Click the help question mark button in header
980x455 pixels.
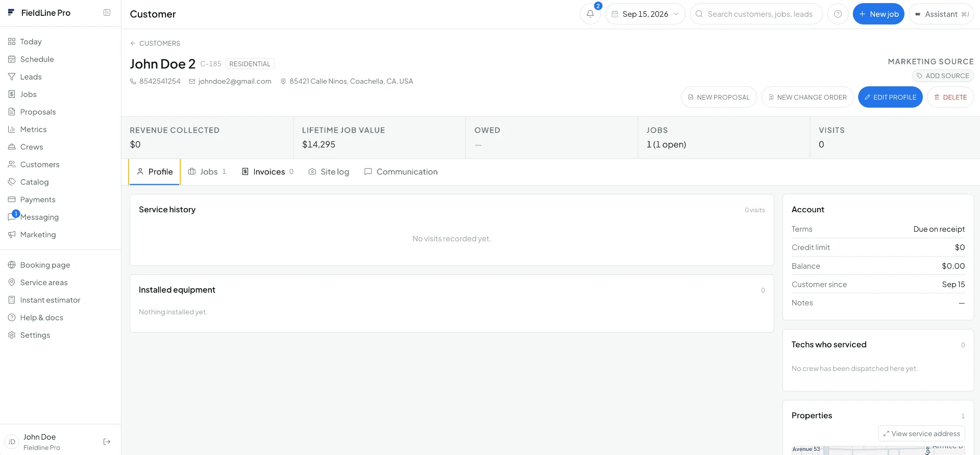click(x=838, y=14)
